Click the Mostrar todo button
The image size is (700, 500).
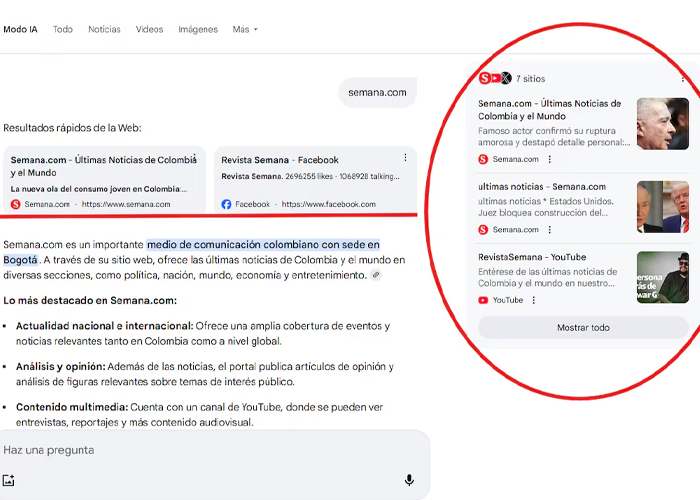point(583,328)
